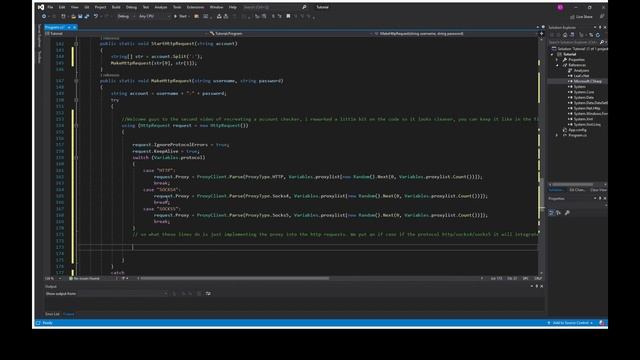Open the File menu
This screenshot has width=640, height=360.
(x=50, y=7)
